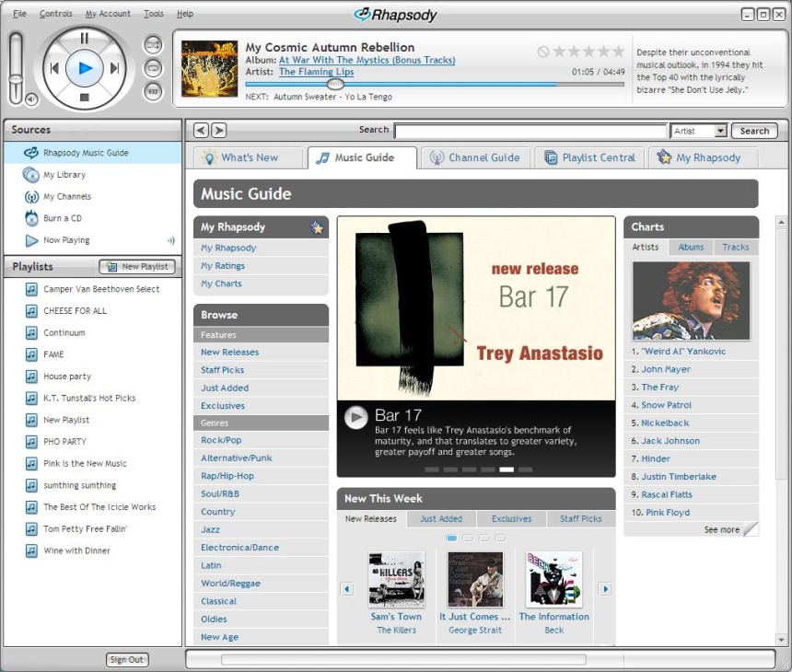The image size is (792, 672).
Task: Click the album art of the playing track
Action: [210, 69]
